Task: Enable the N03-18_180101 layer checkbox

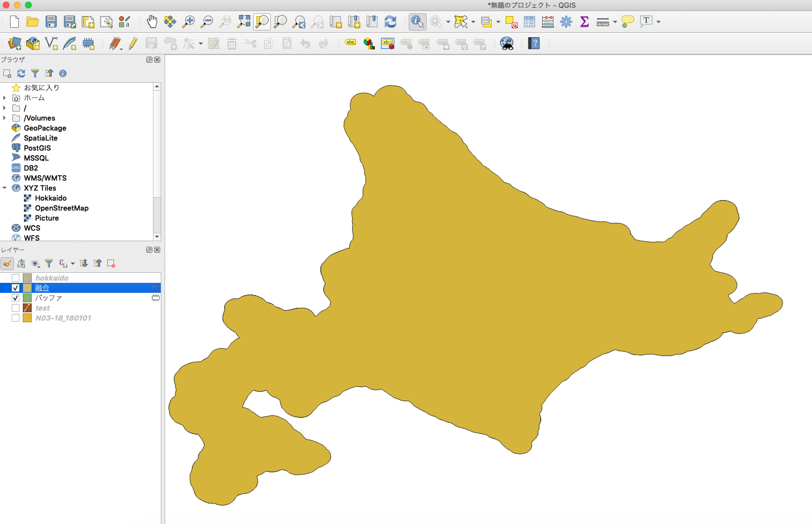Action: 16,318
